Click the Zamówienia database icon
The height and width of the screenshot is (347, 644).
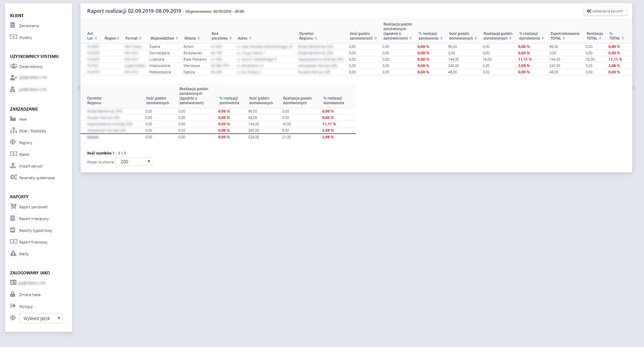pyautogui.click(x=13, y=25)
